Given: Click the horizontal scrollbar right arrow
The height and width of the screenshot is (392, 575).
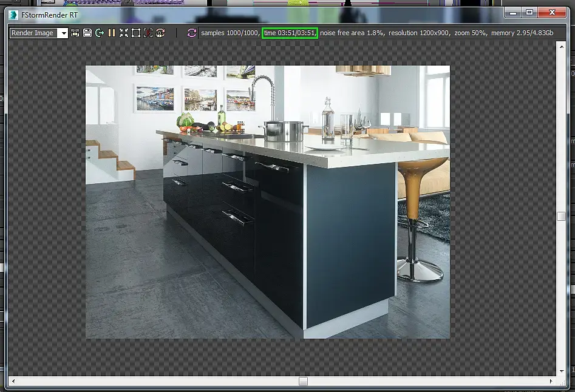Looking at the screenshot, I should point(551,381).
